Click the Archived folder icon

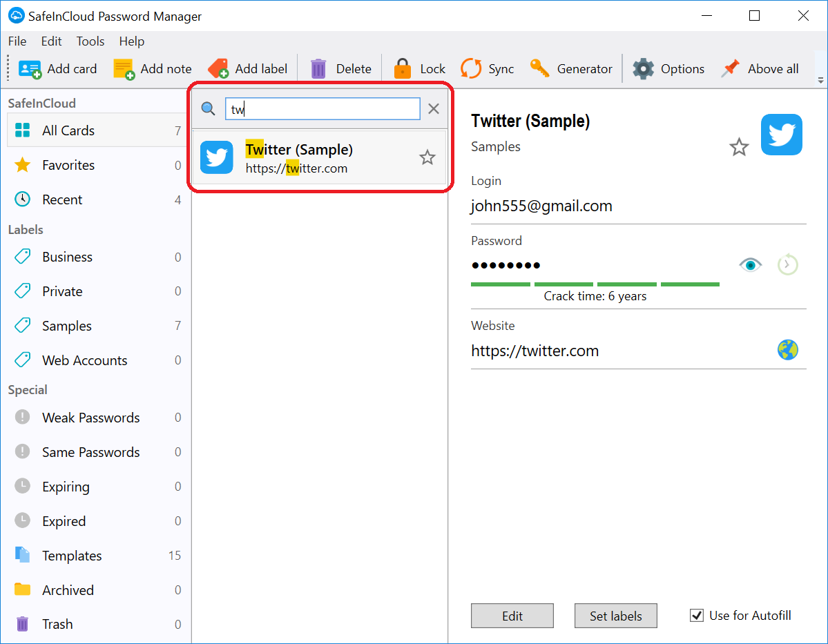pyautogui.click(x=22, y=589)
